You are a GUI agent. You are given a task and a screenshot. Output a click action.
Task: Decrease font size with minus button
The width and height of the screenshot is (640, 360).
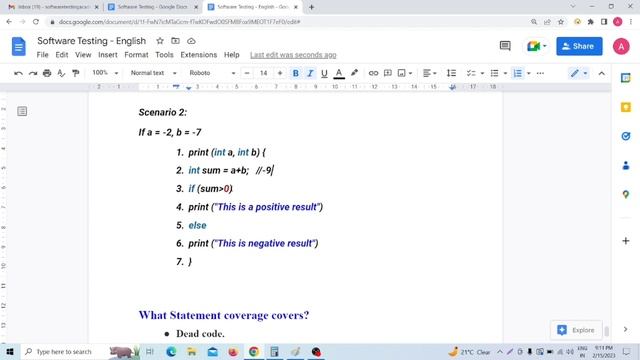point(247,73)
